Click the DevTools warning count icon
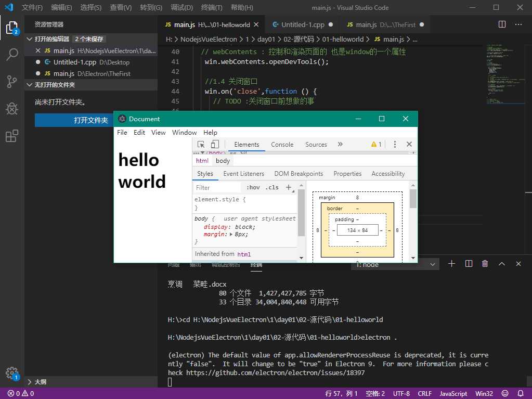The width and height of the screenshot is (532, 399). pyautogui.click(x=377, y=144)
